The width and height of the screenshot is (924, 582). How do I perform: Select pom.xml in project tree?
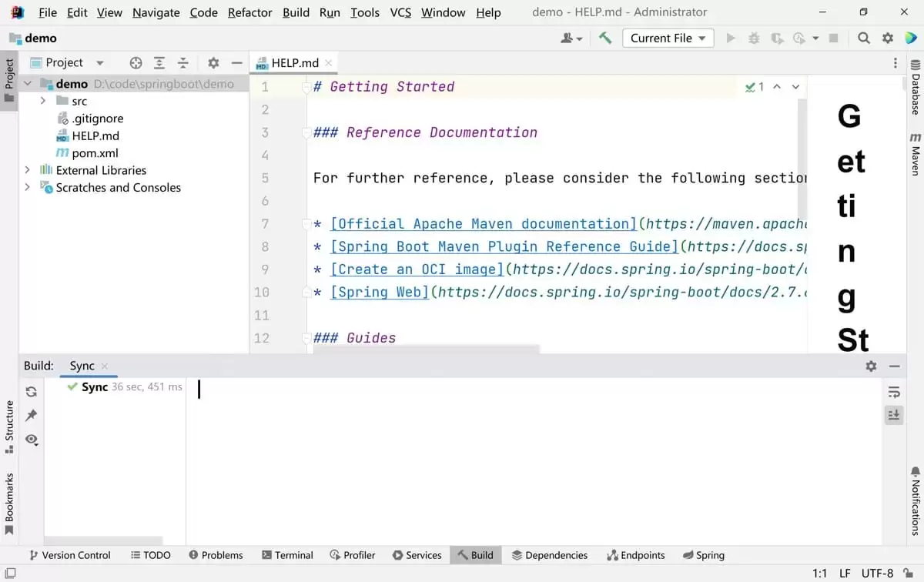point(86,153)
